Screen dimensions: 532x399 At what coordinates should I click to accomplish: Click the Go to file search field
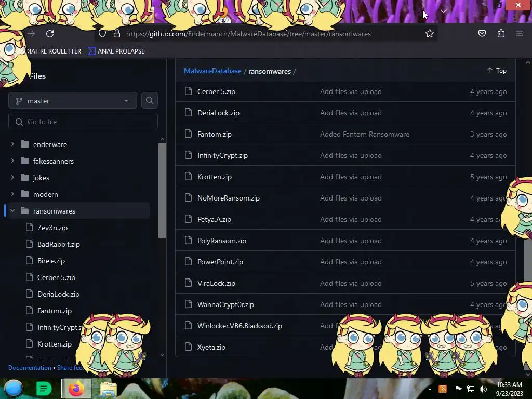pyautogui.click(x=83, y=122)
